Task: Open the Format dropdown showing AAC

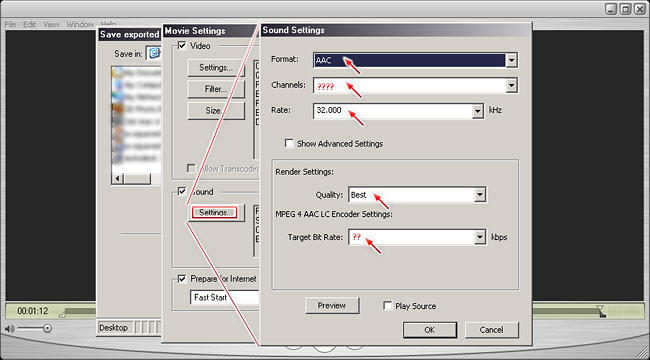Action: (415, 61)
